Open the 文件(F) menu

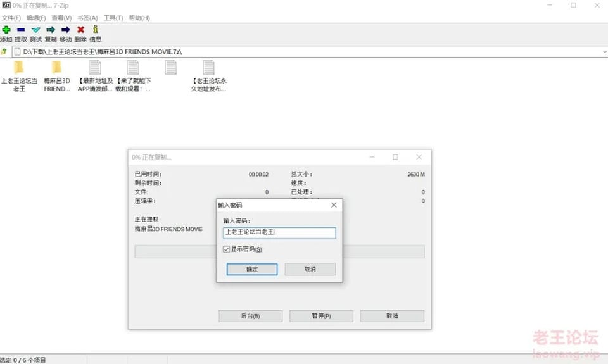(x=11, y=18)
